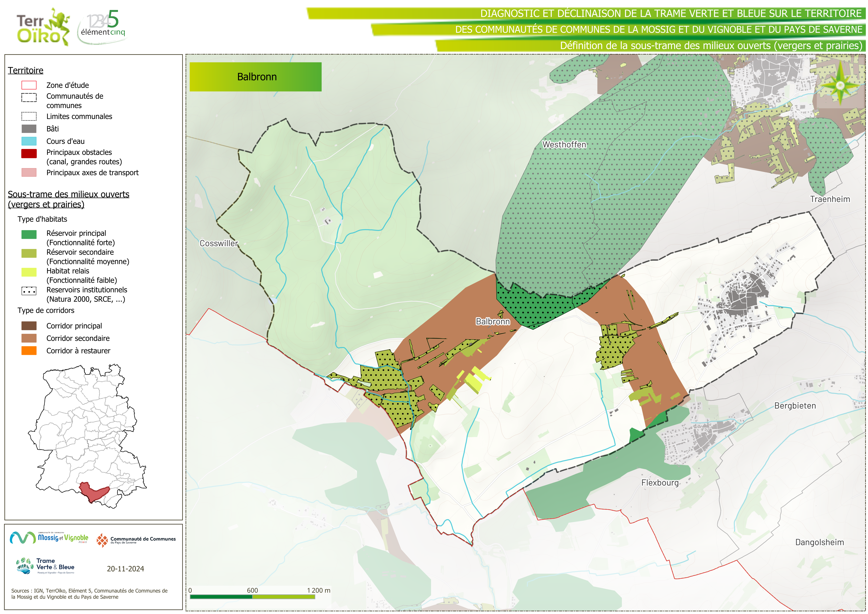Viewport: 868px width, 614px height.
Task: Click the Principaux obstacles red swatch
Action: tap(29, 154)
